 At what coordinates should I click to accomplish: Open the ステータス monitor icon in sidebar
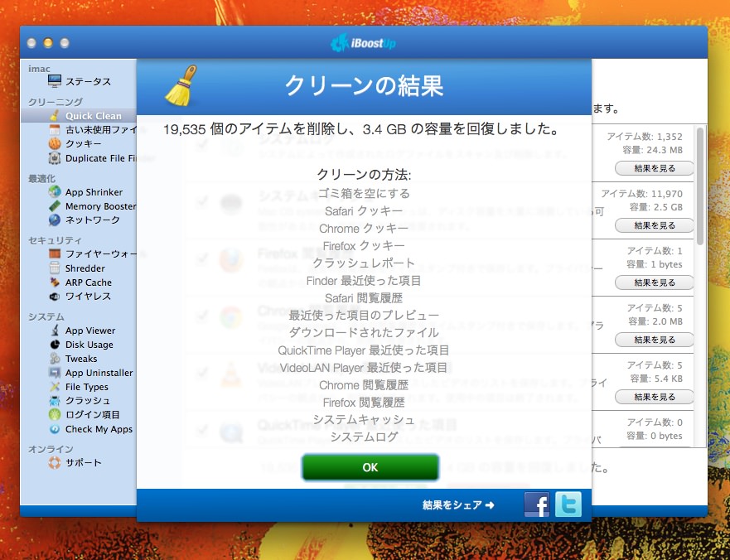(55, 81)
